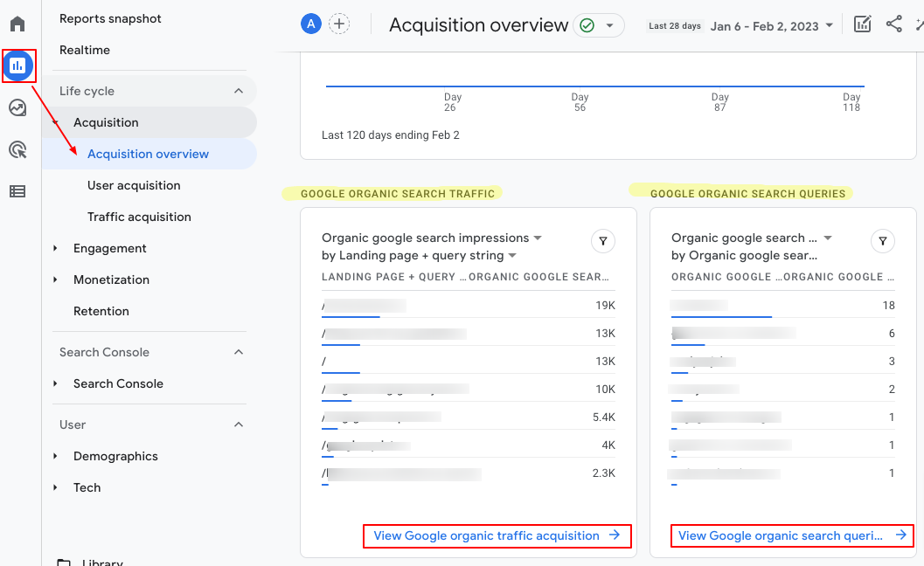Select Acquisition overview in sidebar
The image size is (924, 566).
[x=149, y=154]
